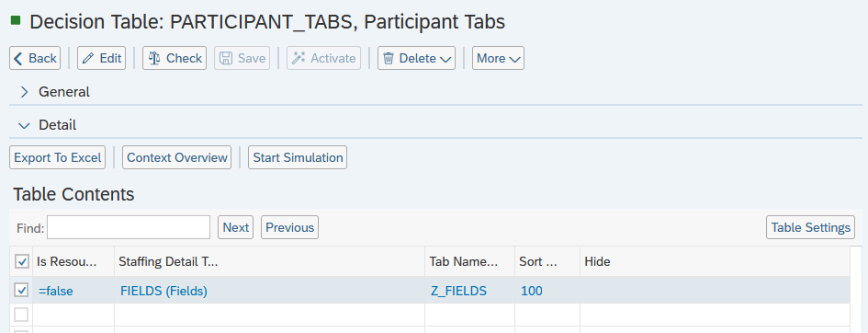This screenshot has height=333, width=868.
Task: Uncheck the =false row checkbox
Action: pyautogui.click(x=21, y=291)
